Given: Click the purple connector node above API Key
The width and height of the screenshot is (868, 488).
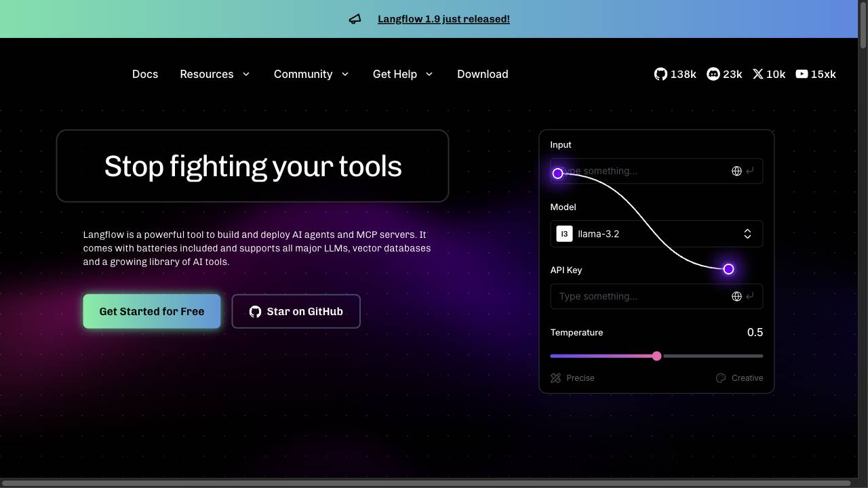Looking at the screenshot, I should pyautogui.click(x=728, y=269).
